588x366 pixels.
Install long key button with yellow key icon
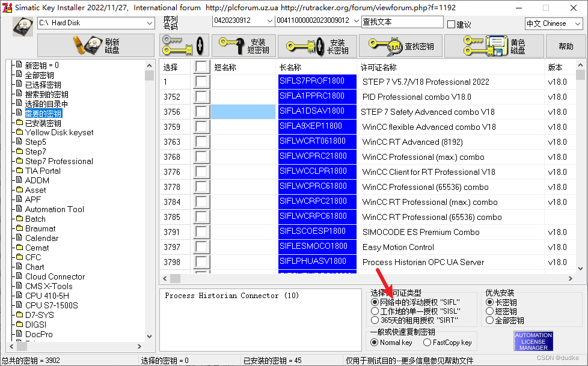[x=317, y=46]
